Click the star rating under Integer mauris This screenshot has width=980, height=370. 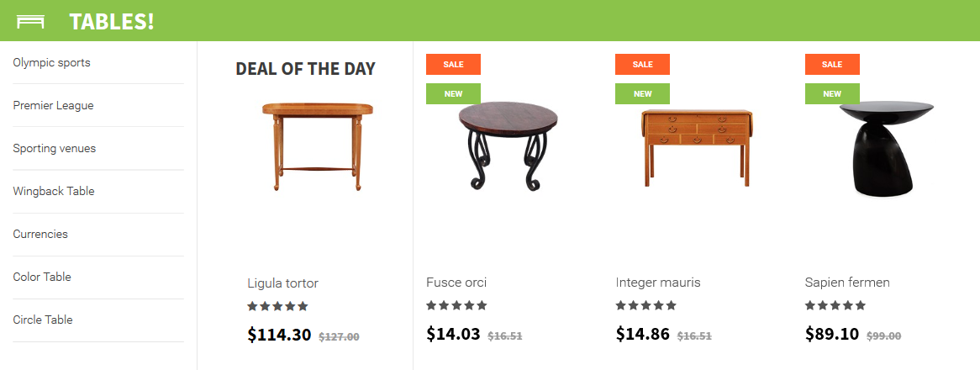(x=645, y=305)
